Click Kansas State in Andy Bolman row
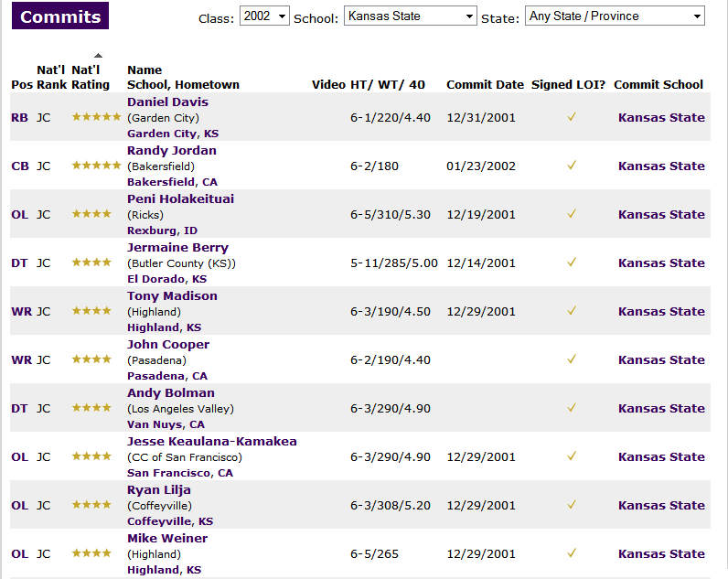728x579 pixels. pos(661,409)
